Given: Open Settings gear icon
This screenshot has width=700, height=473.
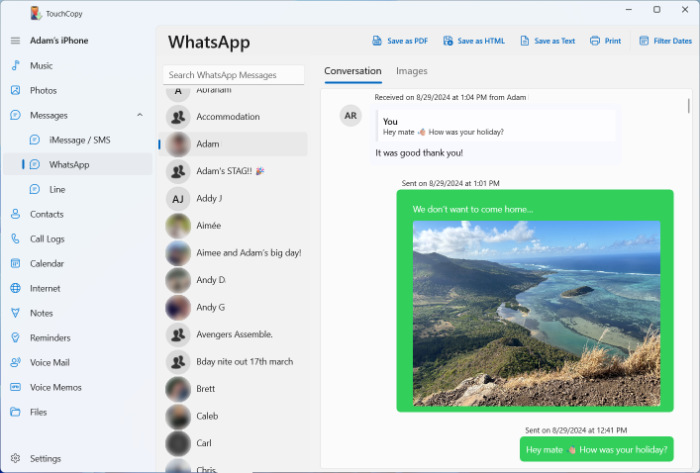Looking at the screenshot, I should [15, 458].
